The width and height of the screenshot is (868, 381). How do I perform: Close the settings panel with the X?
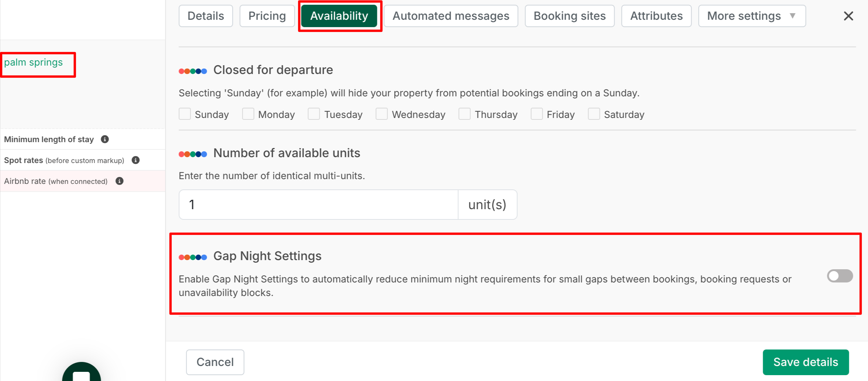(x=848, y=16)
